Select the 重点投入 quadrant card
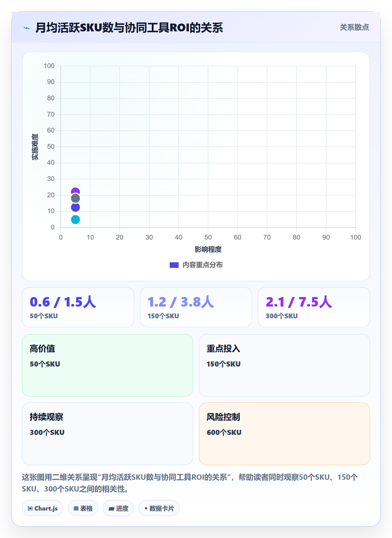Viewport: 392px width, 538px height. pos(284,365)
